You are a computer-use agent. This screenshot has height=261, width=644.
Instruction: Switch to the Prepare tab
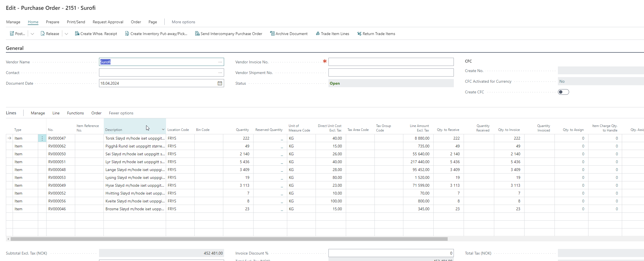coord(52,22)
